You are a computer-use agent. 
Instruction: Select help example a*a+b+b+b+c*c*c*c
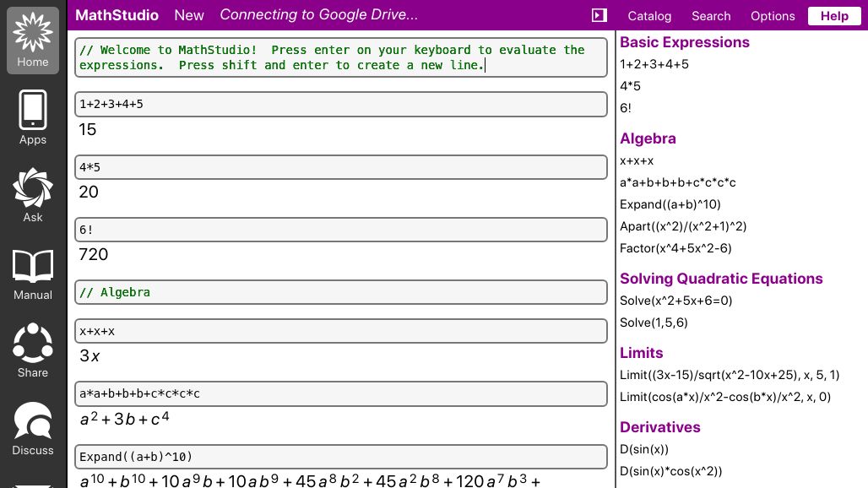(x=677, y=182)
